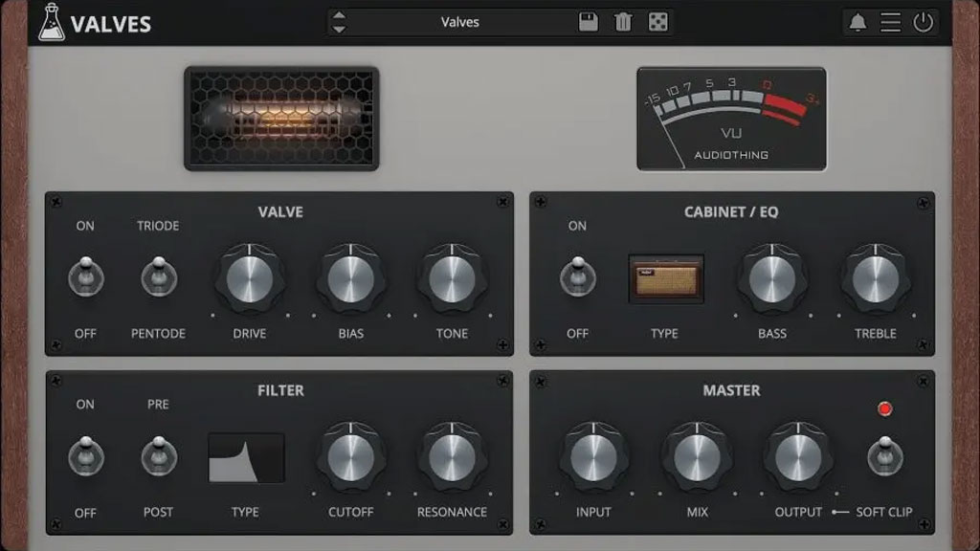This screenshot has width=980, height=551.
Task: Randomize parameters with the dice icon
Action: (658, 22)
